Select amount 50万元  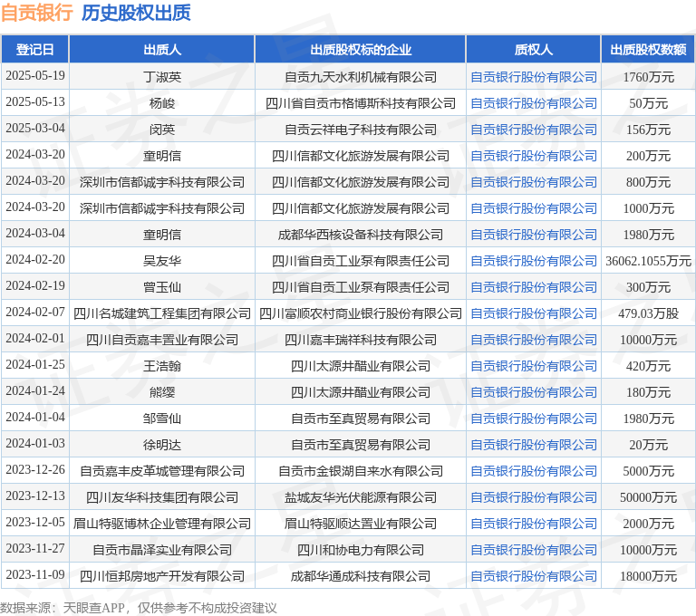point(648,103)
